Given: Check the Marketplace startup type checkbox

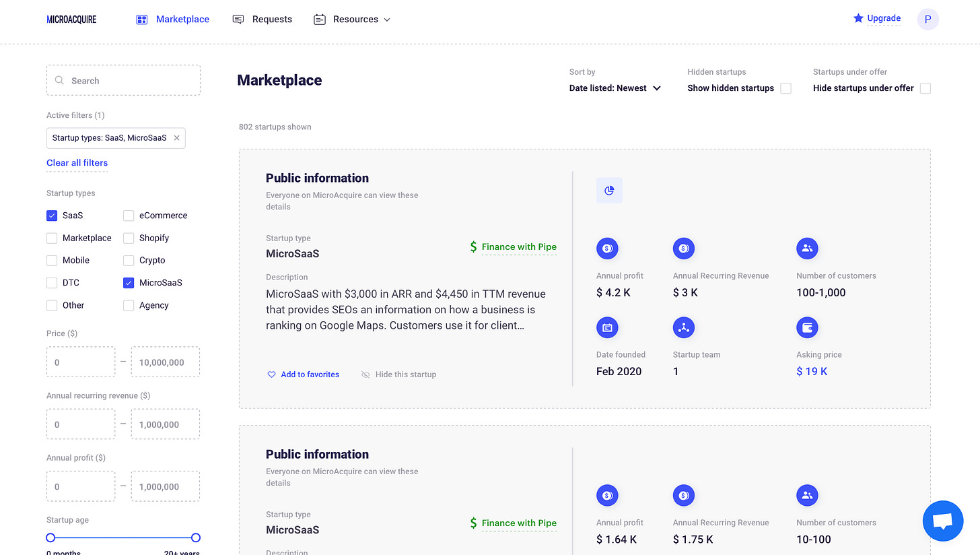Looking at the screenshot, I should coord(52,238).
